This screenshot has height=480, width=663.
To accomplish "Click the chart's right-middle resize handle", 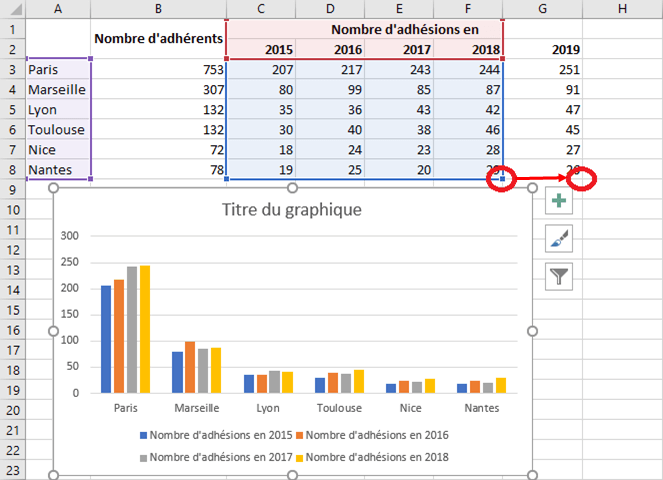I will (532, 331).
